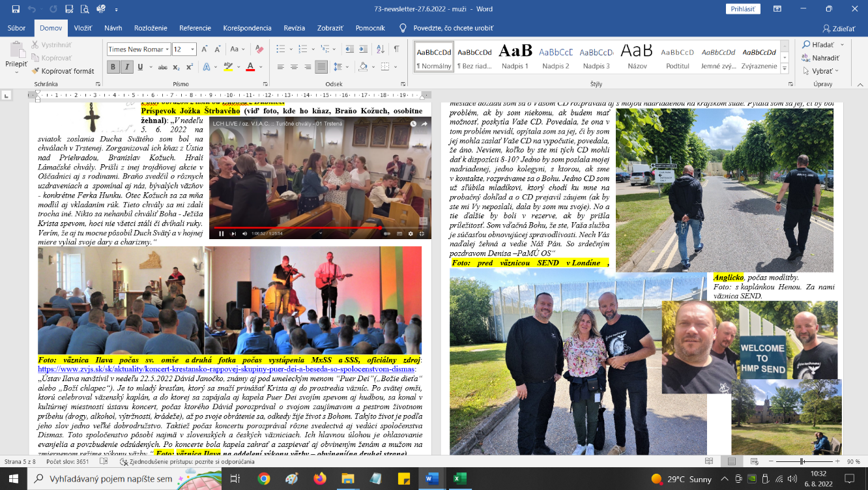This screenshot has width=868, height=490.
Task: Click the Superscript icon
Action: pyautogui.click(x=189, y=67)
